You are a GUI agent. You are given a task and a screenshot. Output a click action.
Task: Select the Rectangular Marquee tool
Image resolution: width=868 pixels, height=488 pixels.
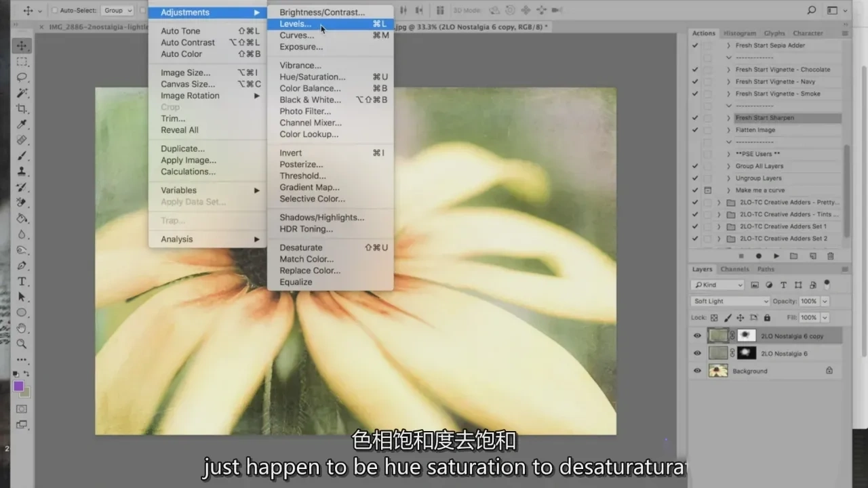(x=22, y=62)
